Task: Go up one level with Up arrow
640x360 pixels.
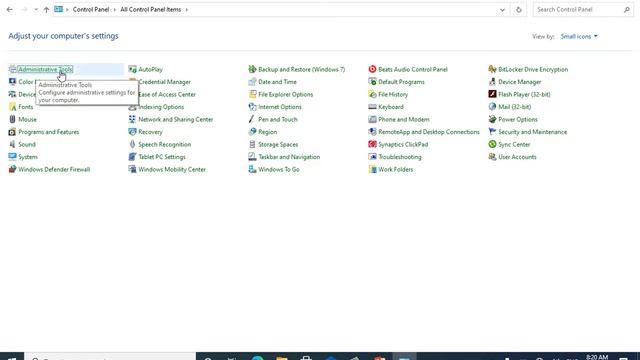Action: click(x=46, y=10)
